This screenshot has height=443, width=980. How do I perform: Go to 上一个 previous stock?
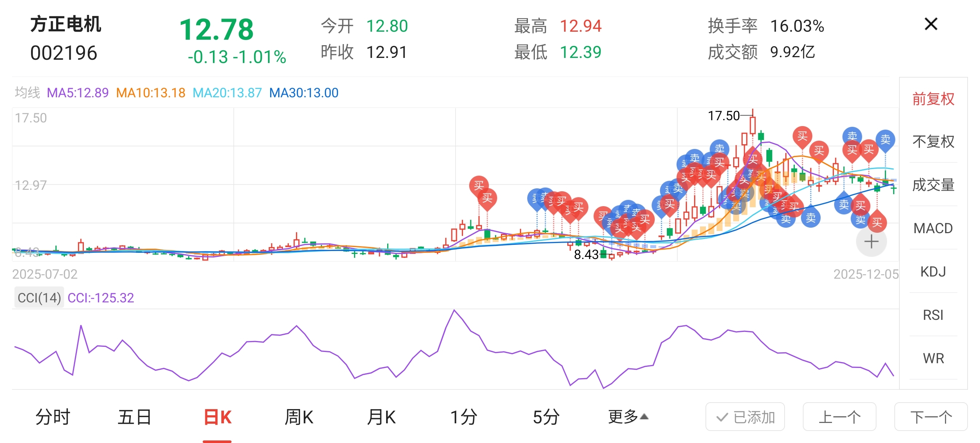point(839,417)
